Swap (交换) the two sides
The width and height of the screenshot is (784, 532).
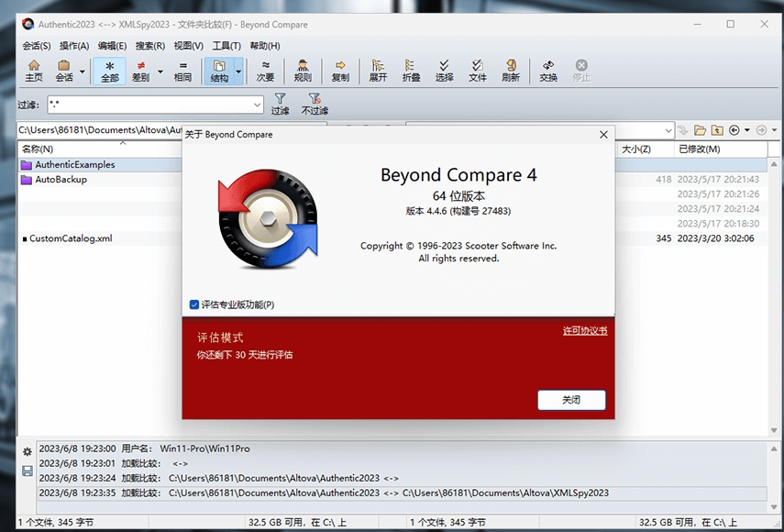click(x=548, y=71)
